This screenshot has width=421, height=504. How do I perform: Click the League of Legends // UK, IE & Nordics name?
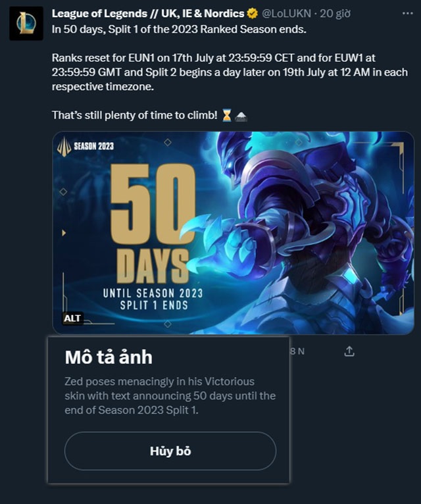coord(148,14)
